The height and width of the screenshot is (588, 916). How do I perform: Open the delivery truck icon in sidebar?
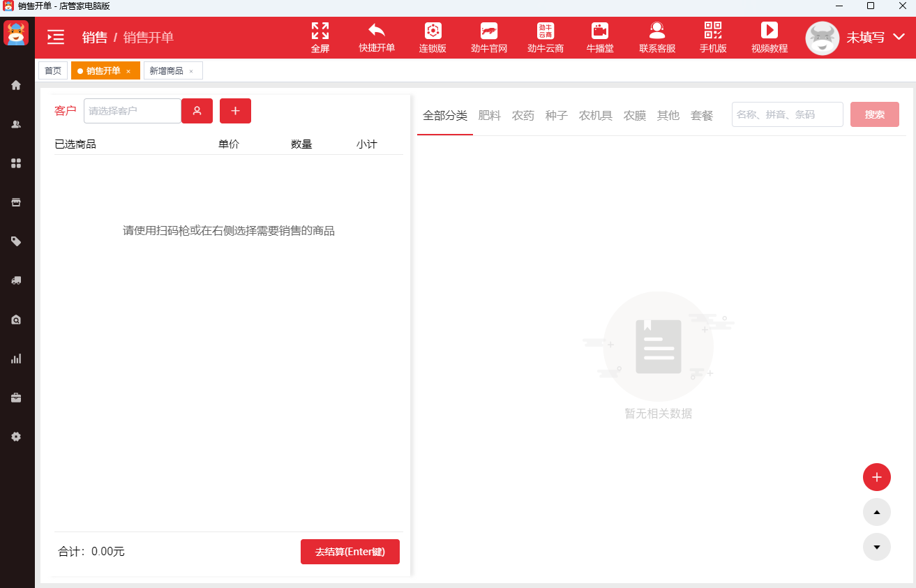pyautogui.click(x=16, y=280)
